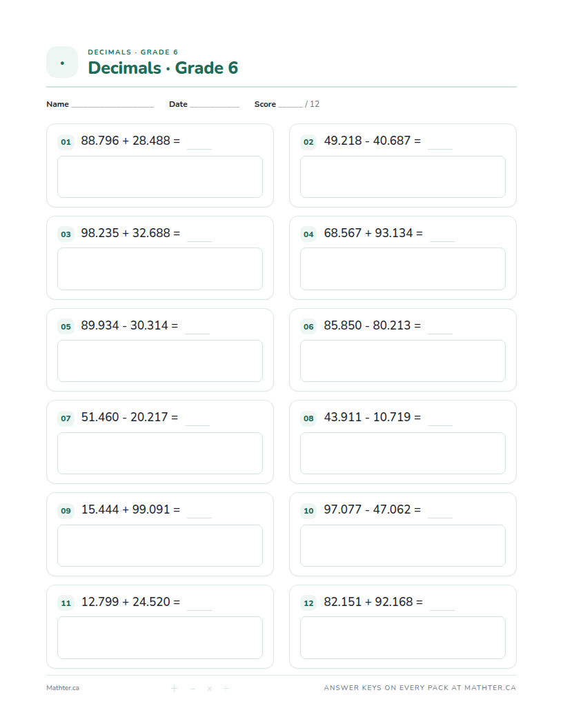Click the 12 problem number badge

click(308, 603)
